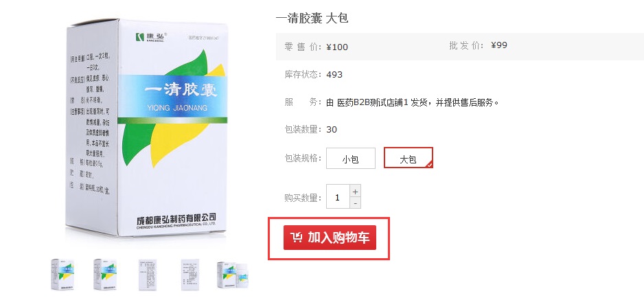Show the second box-front thumbnail image
The image size is (644, 298).
[105, 274]
